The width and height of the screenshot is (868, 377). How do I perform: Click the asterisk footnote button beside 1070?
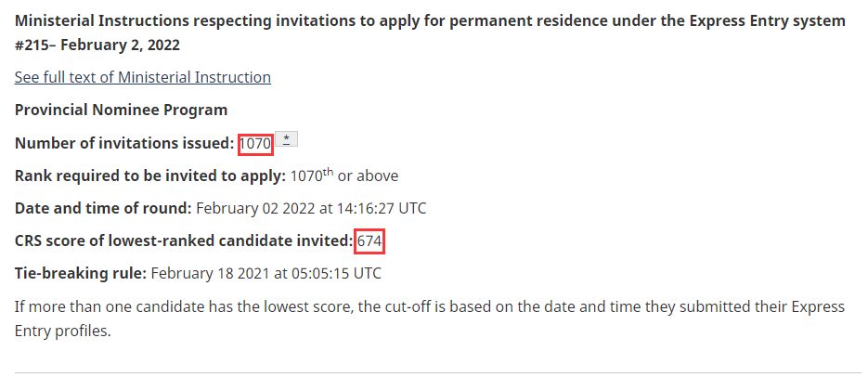(x=287, y=139)
